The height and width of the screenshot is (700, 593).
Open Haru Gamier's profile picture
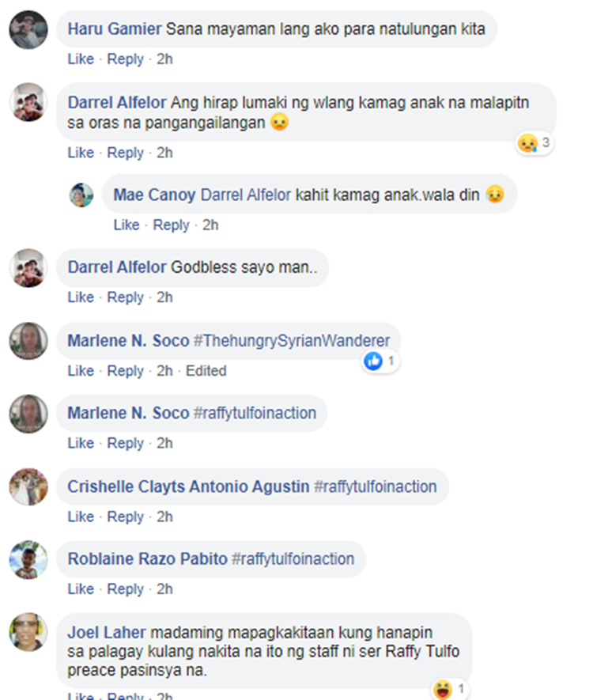point(28,29)
